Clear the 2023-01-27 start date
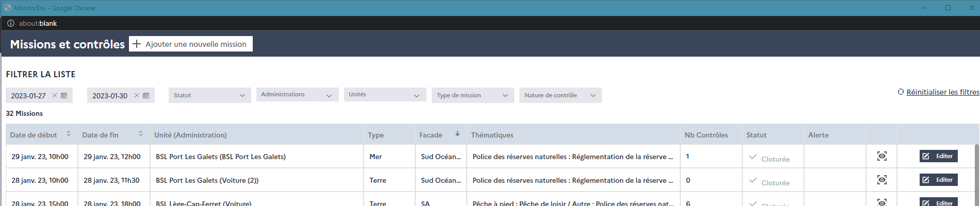 click(55, 95)
